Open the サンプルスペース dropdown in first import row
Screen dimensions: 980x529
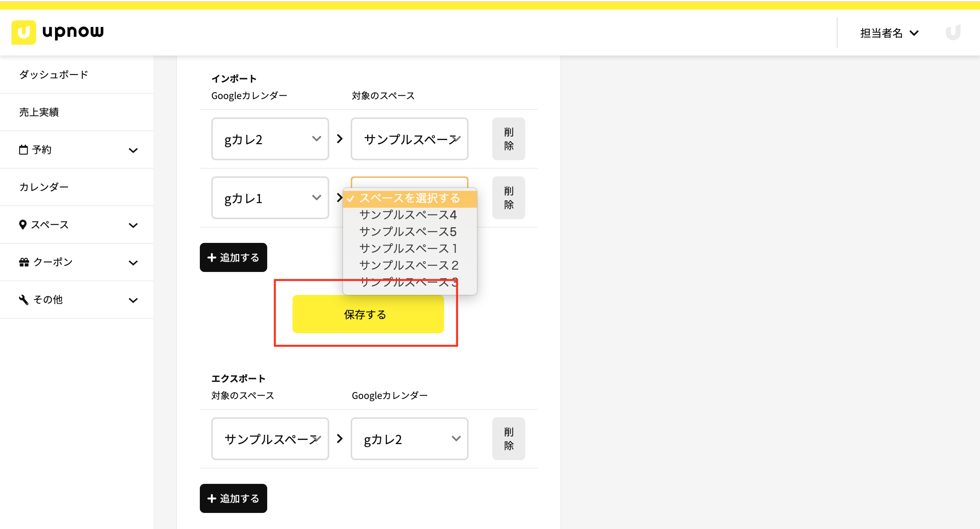410,139
